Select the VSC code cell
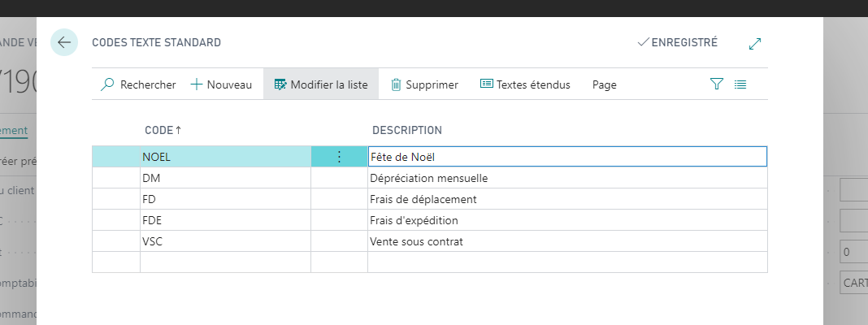Viewport: 868px width, 325px height. tap(225, 241)
